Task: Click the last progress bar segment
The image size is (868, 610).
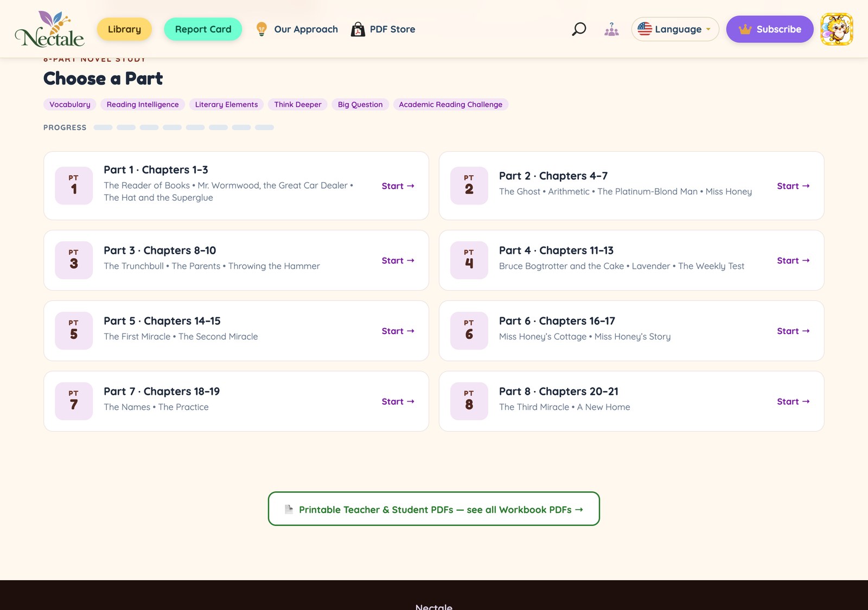Action: 264,127
